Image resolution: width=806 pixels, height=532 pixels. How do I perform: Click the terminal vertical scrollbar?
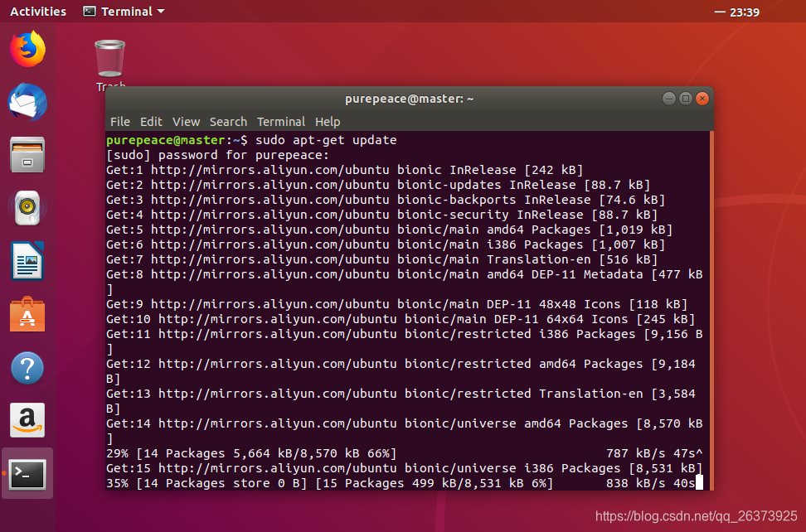(711, 310)
